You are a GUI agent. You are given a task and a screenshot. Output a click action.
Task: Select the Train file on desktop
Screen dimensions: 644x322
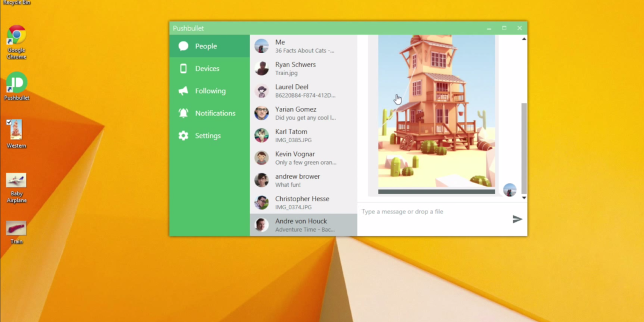pos(17,232)
